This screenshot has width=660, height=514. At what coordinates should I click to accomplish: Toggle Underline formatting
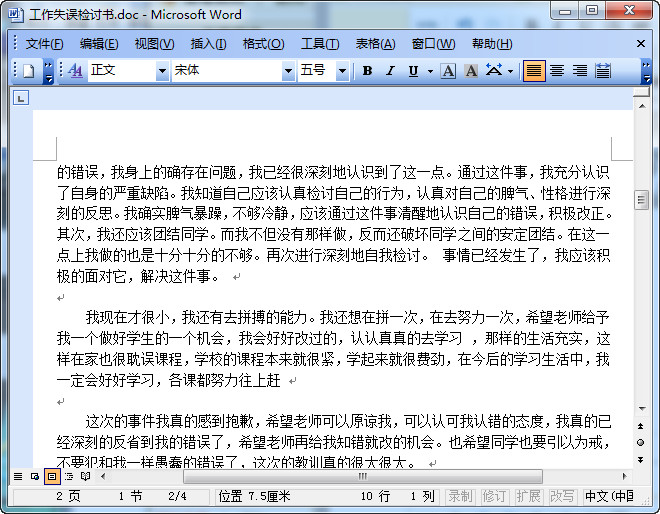(413, 71)
